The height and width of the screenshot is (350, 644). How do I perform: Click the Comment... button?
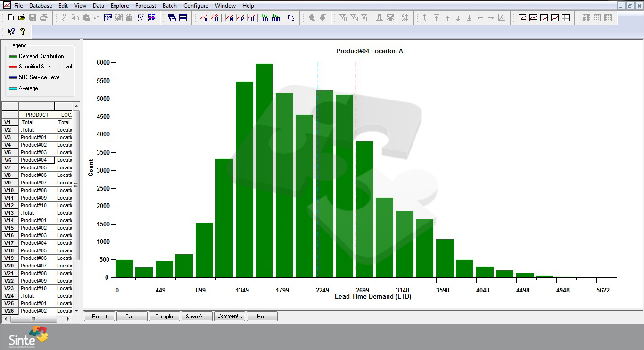pos(230,317)
